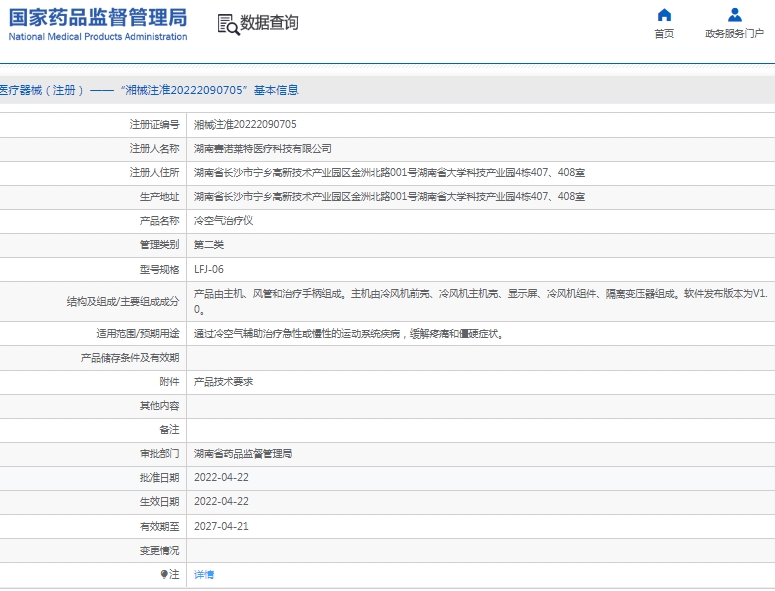Click attachment value 产品技术要求
Image resolution: width=775 pixels, height=591 pixels.
click(223, 381)
